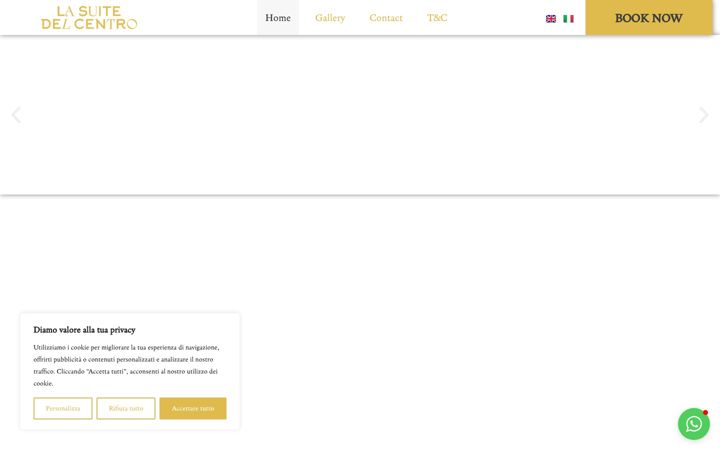
Task: Open the Home menu item
Action: coord(278,17)
